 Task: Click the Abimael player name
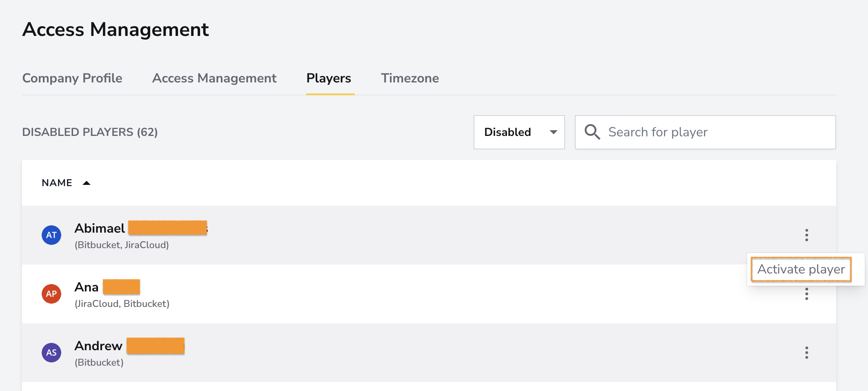pos(100,228)
